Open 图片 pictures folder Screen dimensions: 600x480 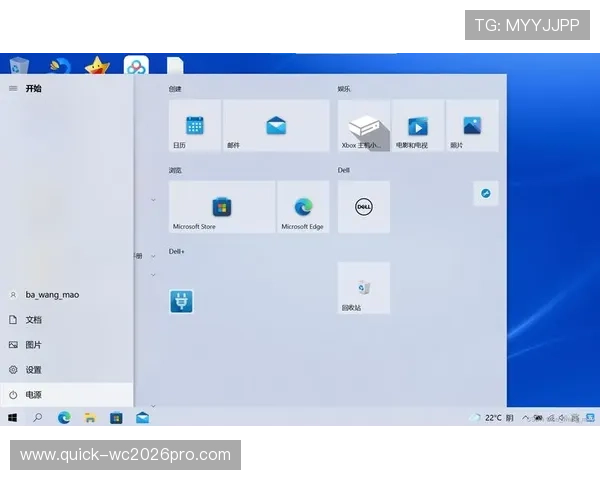67,344
